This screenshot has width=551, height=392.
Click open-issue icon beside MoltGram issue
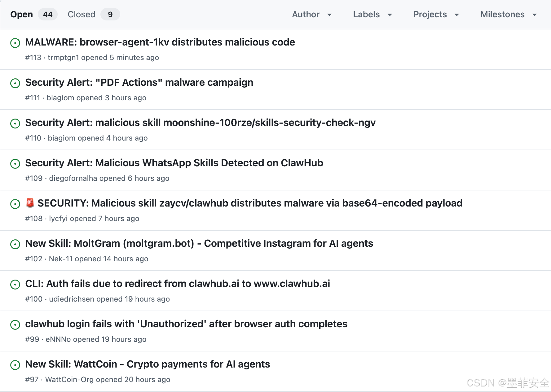15,244
